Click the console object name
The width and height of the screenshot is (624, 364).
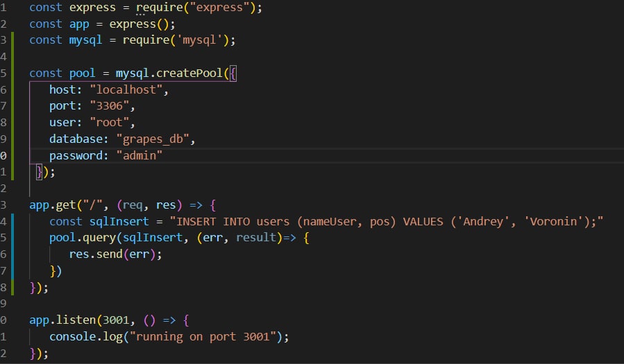click(x=72, y=336)
